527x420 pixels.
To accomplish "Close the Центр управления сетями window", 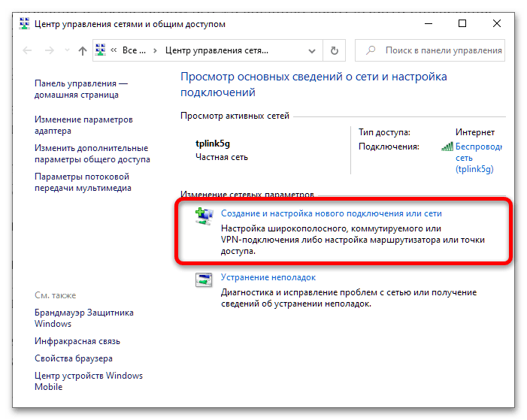I will 496,23.
